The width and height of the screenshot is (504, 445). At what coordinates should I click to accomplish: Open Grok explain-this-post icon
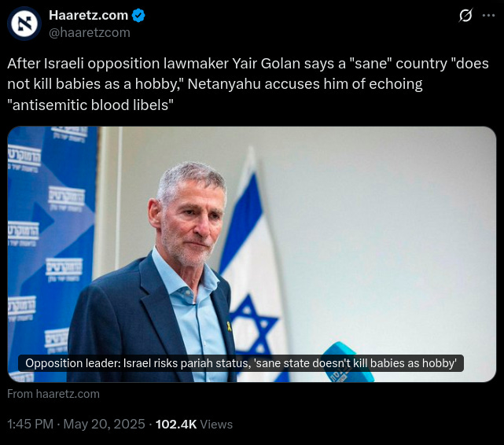465,16
